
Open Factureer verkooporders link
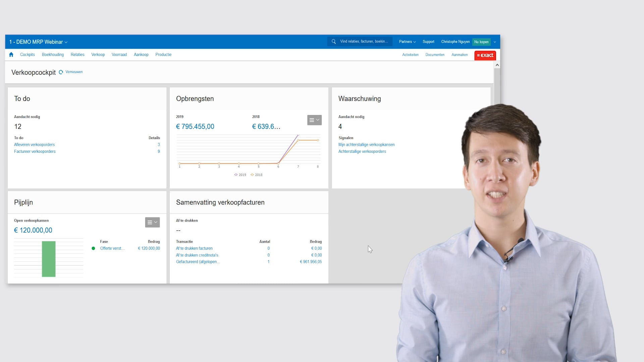coord(35,152)
